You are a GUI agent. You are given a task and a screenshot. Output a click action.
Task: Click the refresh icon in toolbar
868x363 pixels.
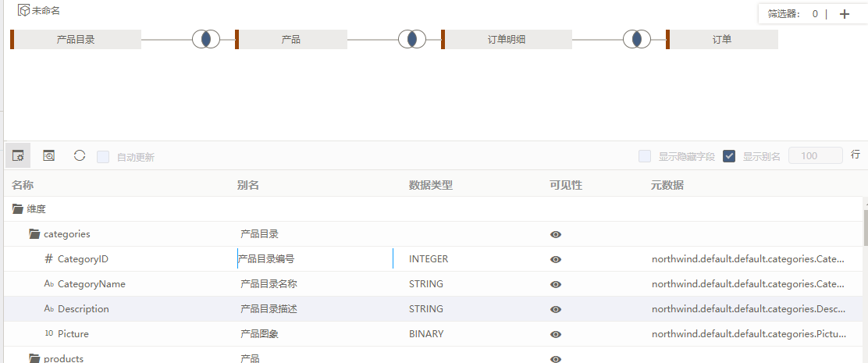(x=80, y=155)
